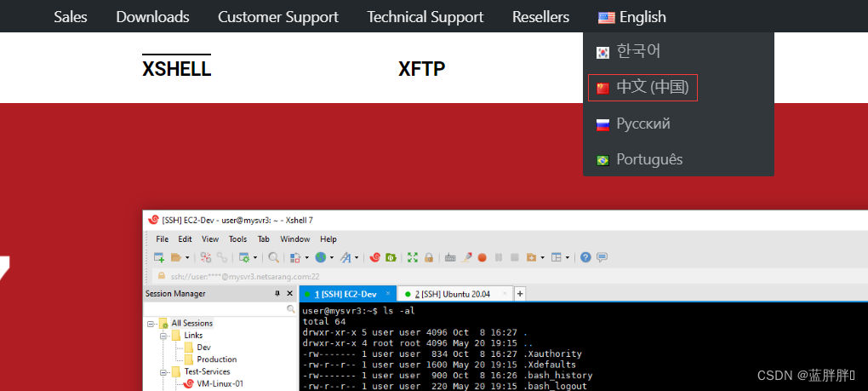Click the gray Pause icon in toolbar

coord(499,257)
